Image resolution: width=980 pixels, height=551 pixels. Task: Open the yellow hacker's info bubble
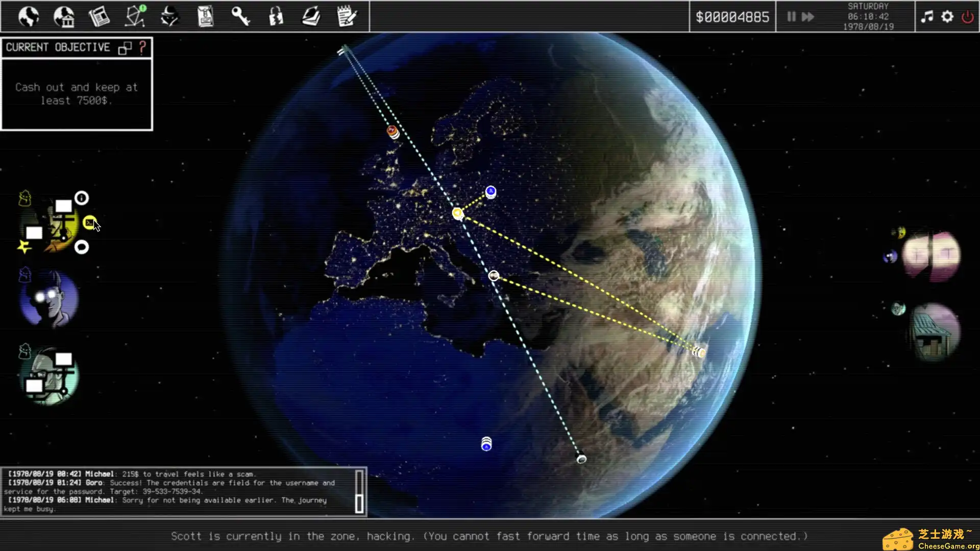(x=82, y=198)
